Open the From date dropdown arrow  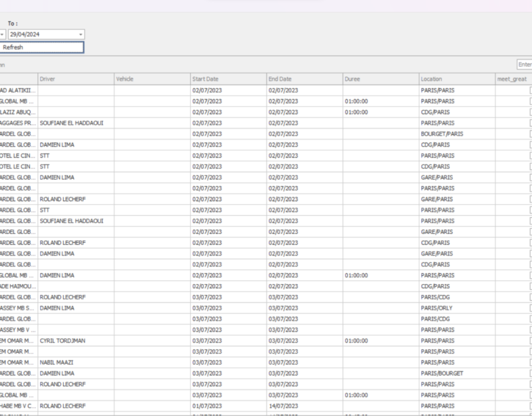click(x=3, y=34)
